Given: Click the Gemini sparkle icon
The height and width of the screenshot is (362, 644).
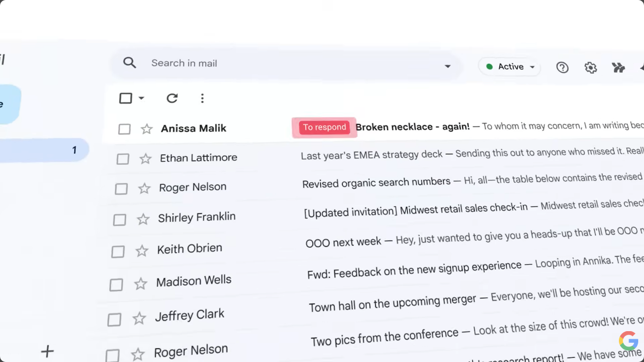Looking at the screenshot, I should click(618, 67).
